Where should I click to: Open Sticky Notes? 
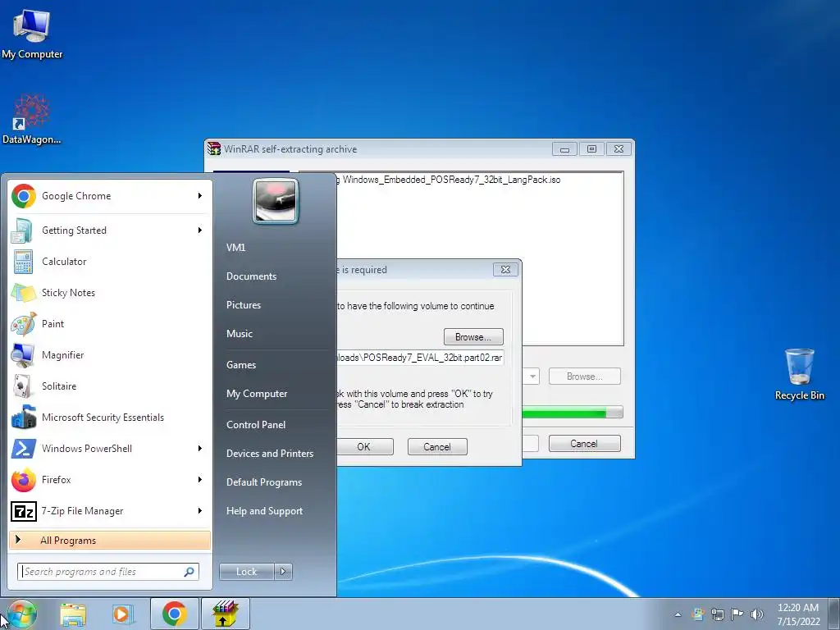(x=110, y=293)
